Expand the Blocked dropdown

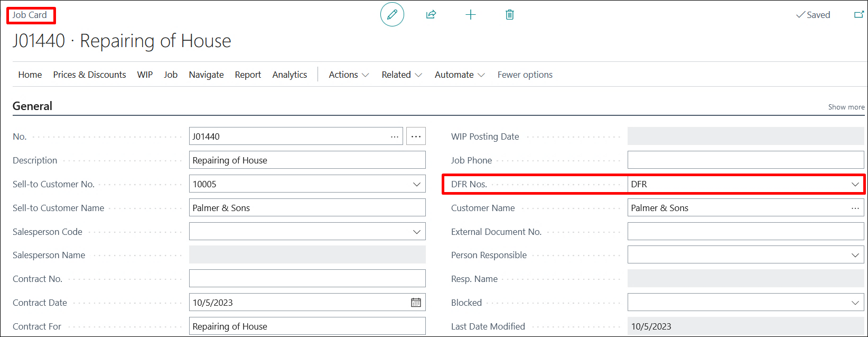[855, 303]
